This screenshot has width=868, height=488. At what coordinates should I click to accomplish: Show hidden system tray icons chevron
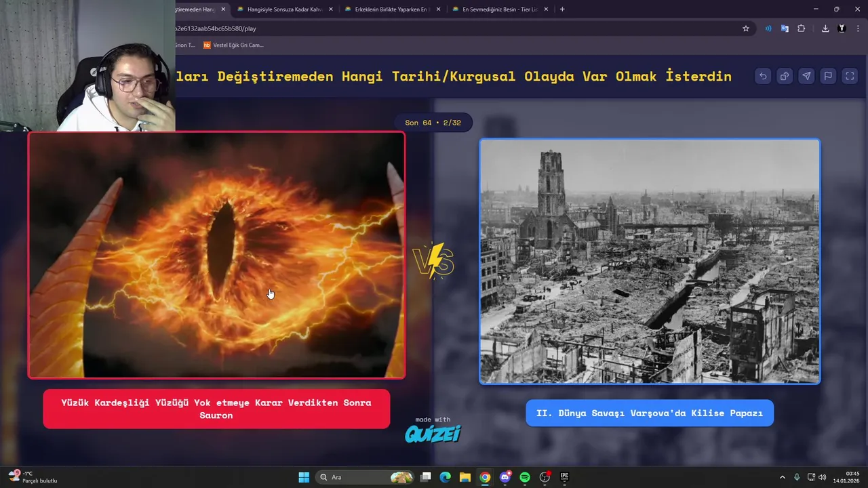[782, 477]
